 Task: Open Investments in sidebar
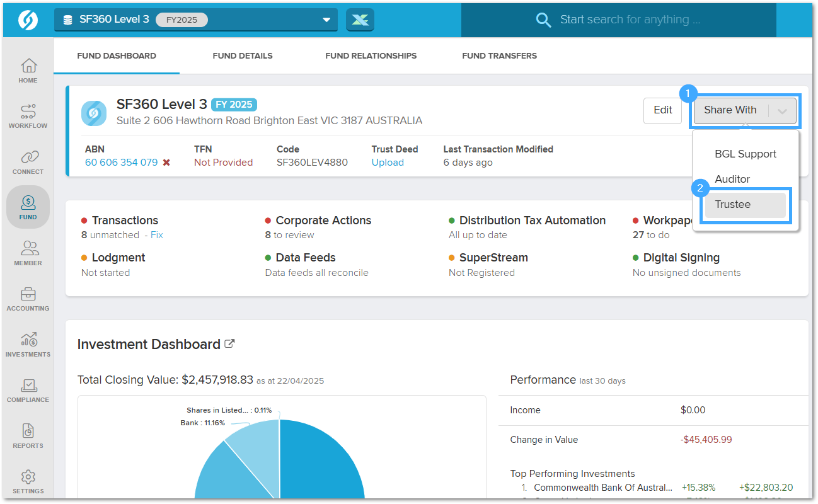(x=28, y=345)
